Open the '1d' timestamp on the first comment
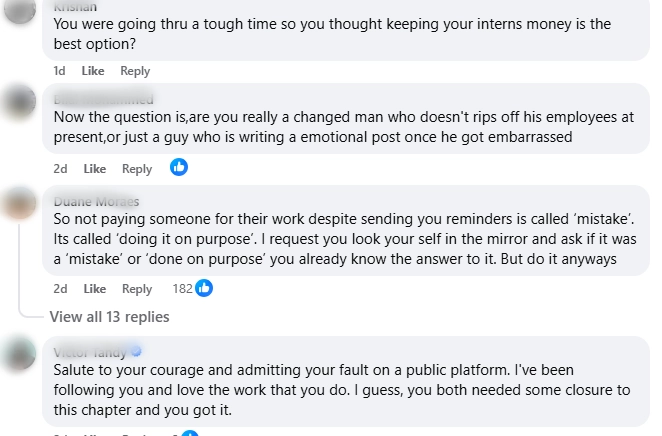This screenshot has width=662, height=436. click(x=59, y=71)
